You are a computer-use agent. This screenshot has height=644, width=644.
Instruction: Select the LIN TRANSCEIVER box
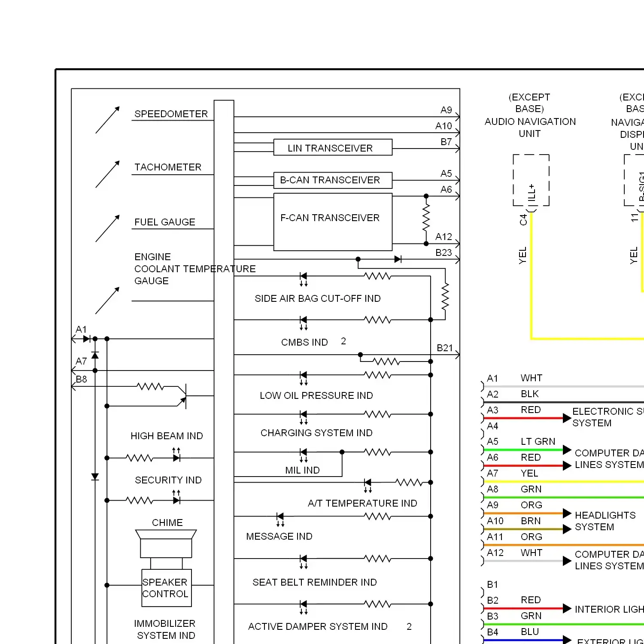coord(333,147)
